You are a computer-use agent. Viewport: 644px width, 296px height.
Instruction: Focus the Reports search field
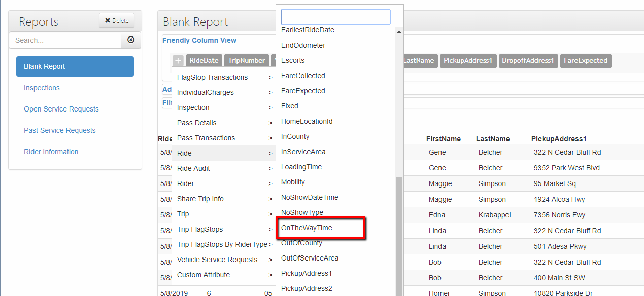(65, 40)
